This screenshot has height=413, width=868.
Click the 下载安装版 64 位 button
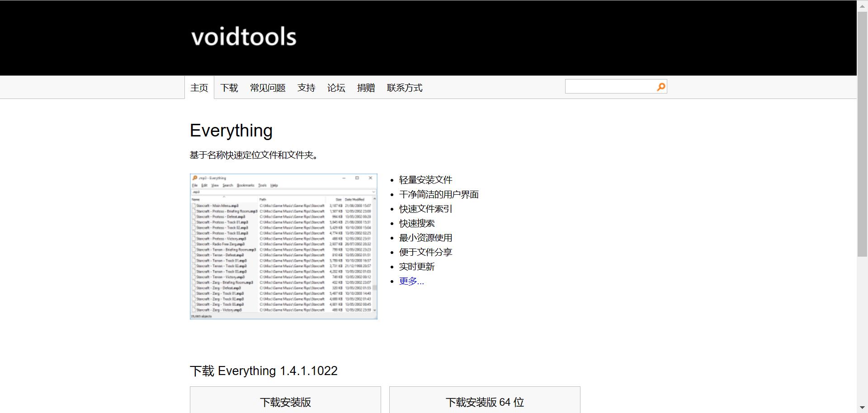[484, 402]
